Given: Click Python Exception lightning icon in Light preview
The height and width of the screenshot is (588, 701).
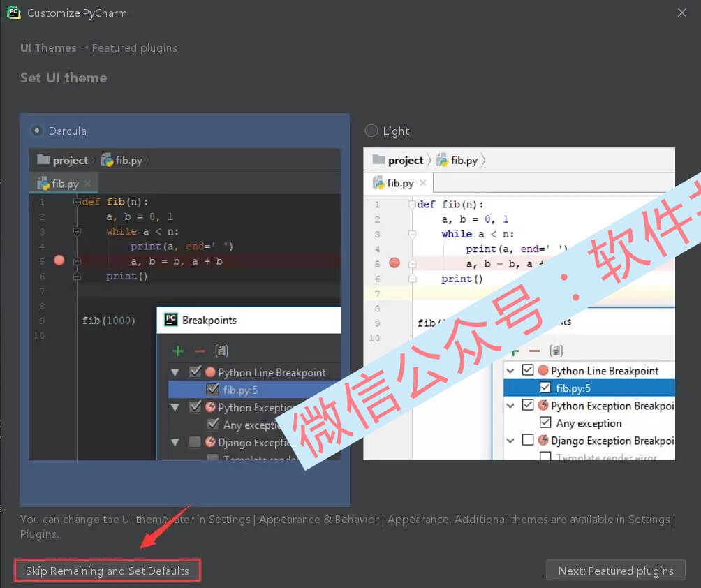Looking at the screenshot, I should click(543, 405).
